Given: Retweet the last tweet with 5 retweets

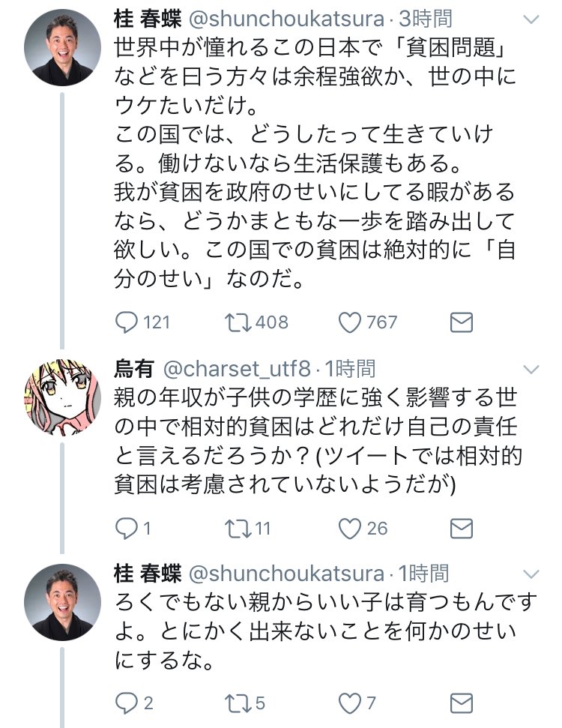Looking at the screenshot, I should [237, 703].
